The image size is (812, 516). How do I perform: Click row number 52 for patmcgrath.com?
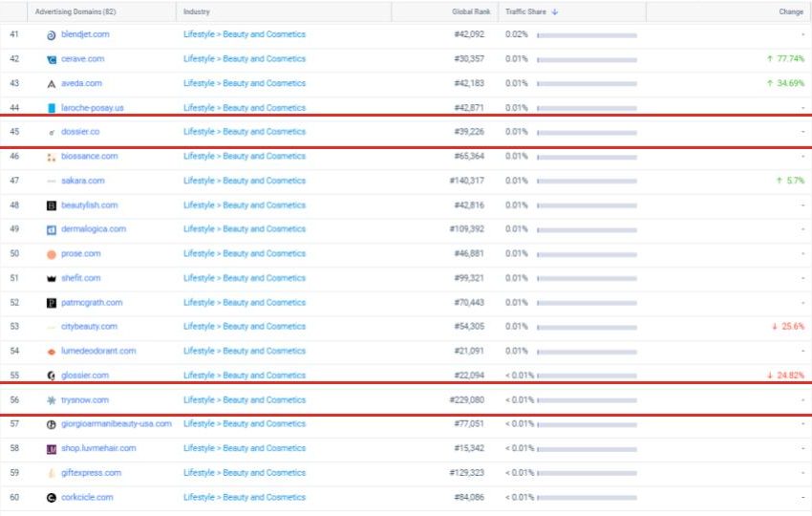(14, 302)
